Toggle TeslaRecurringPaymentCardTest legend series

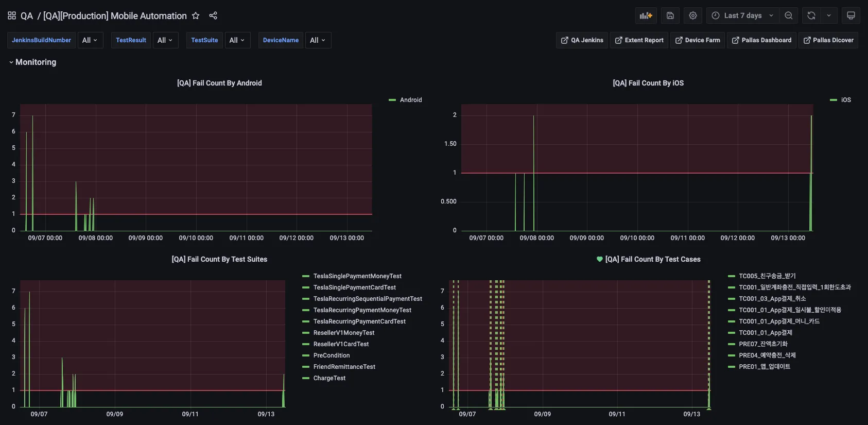click(x=359, y=321)
